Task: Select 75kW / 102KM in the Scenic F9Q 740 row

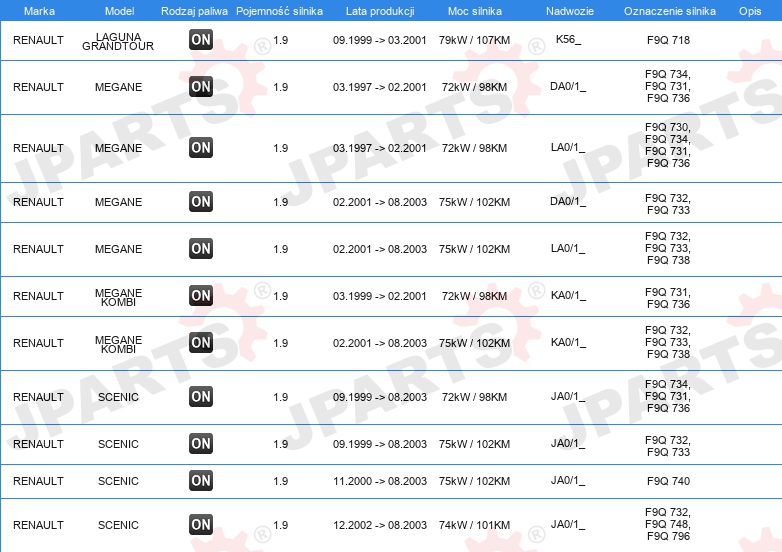Action: (474, 481)
